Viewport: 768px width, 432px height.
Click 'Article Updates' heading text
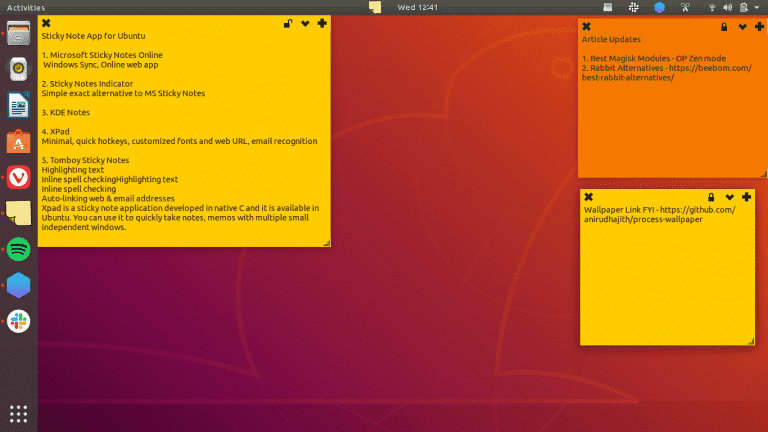point(611,39)
